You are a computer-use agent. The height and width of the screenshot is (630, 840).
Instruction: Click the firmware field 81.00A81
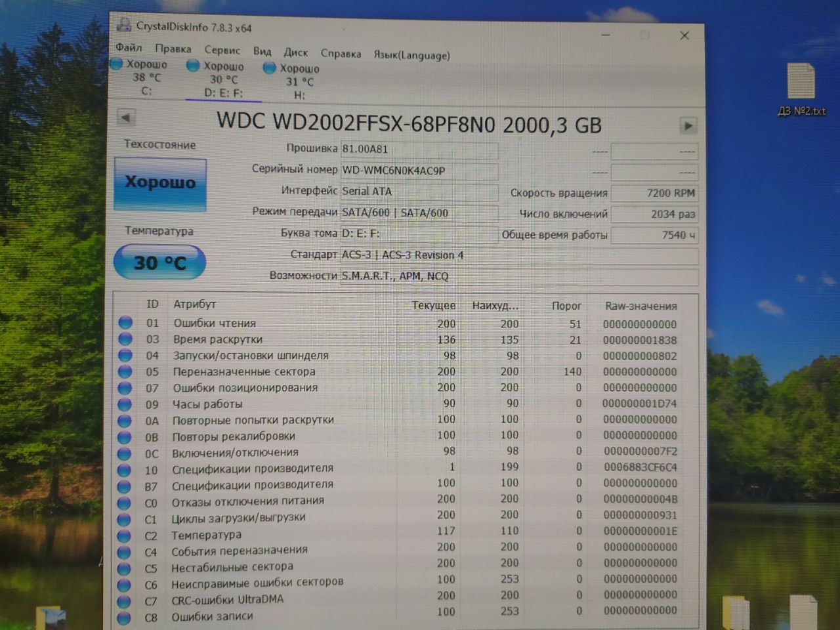(419, 150)
